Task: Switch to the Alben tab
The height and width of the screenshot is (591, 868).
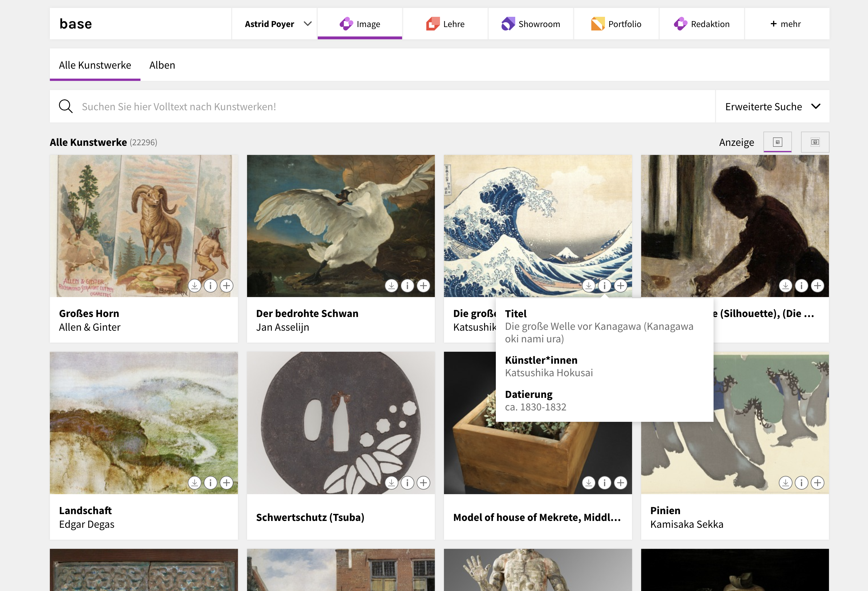Action: pyautogui.click(x=162, y=65)
